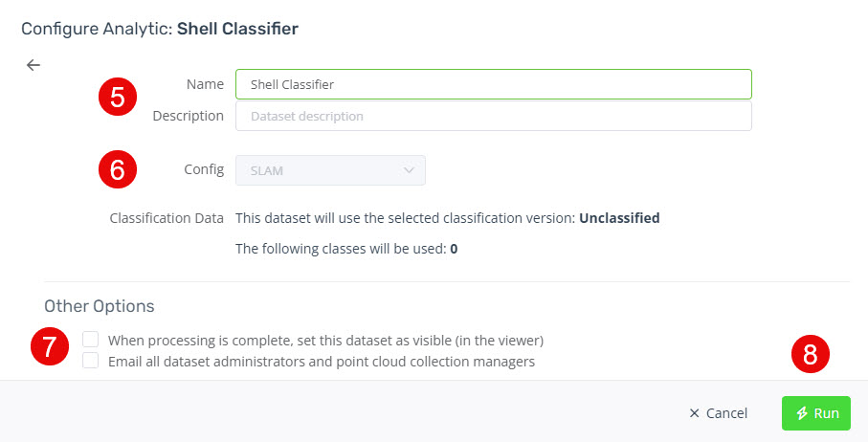Click the 'When processing is complete' option label

[325, 341]
